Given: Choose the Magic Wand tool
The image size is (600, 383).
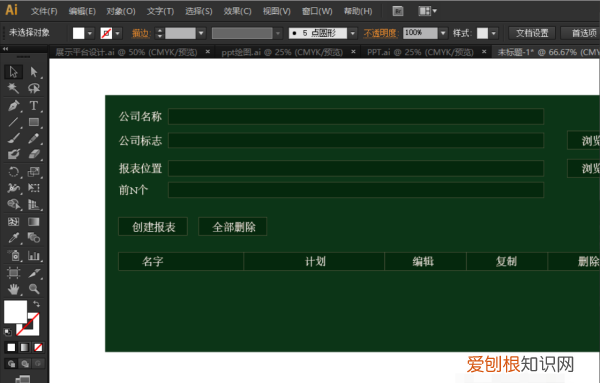Looking at the screenshot, I should 13,88.
